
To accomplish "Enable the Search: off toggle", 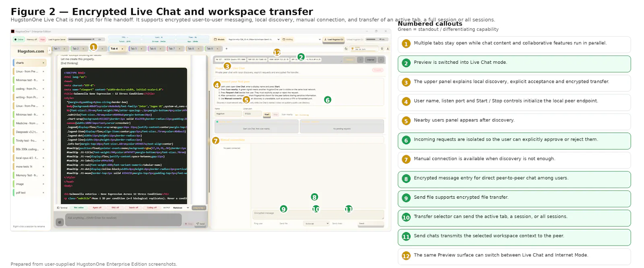I will point(134,208).
